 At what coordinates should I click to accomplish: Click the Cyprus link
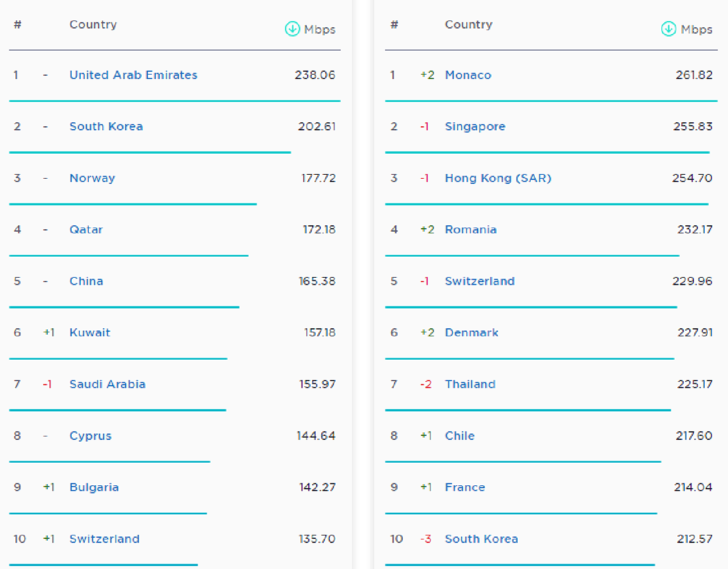(x=90, y=436)
